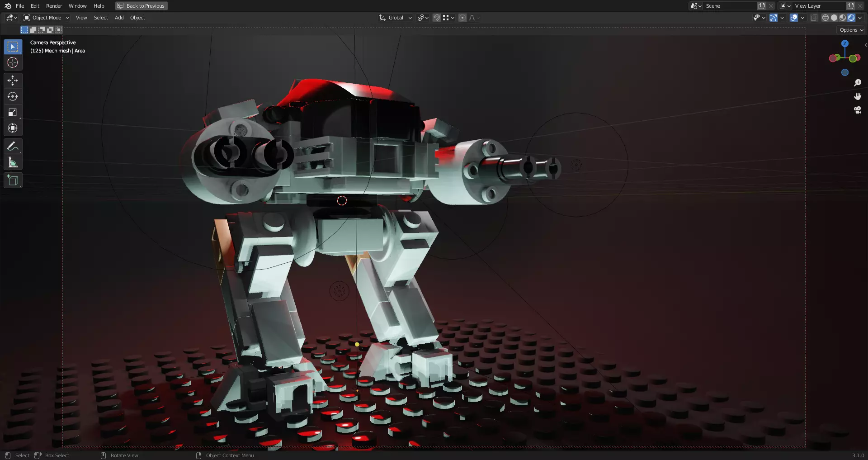Create a new scene with copy icon
This screenshot has height=460, width=868.
click(x=762, y=6)
